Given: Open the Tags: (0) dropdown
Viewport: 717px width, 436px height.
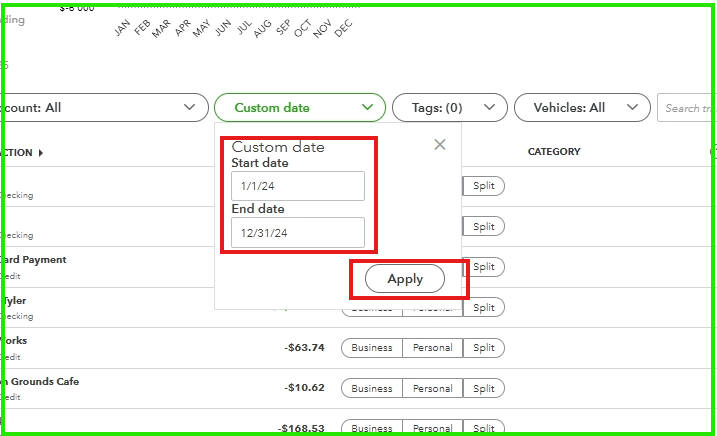Looking at the screenshot, I should pos(443,108).
